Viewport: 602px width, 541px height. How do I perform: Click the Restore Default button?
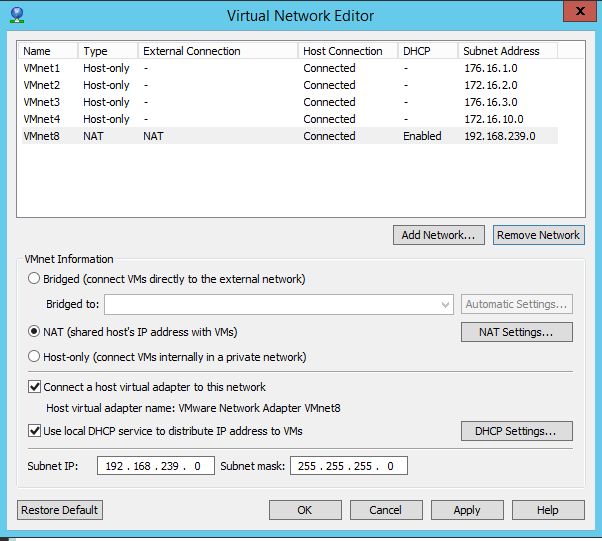(60, 510)
